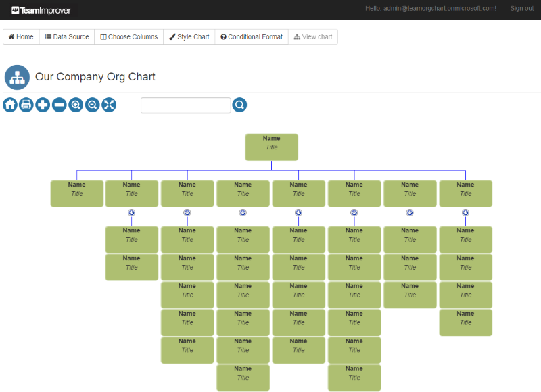
Task: Open Conditional Format settings
Action: pyautogui.click(x=251, y=36)
